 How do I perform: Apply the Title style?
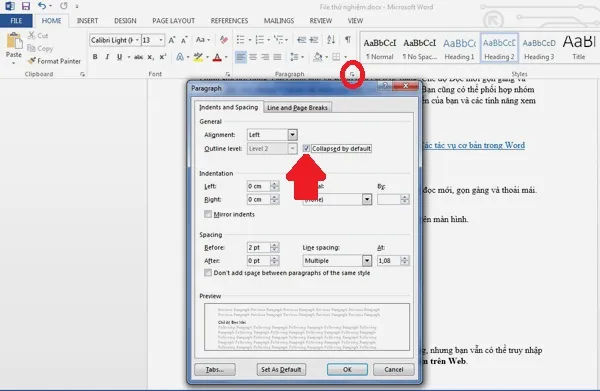579,48
